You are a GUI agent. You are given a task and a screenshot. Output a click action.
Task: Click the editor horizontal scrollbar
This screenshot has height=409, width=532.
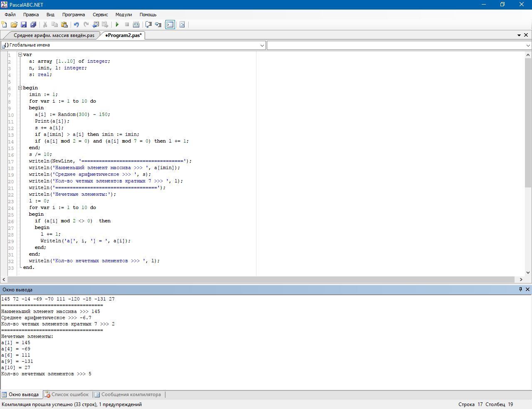(262, 279)
